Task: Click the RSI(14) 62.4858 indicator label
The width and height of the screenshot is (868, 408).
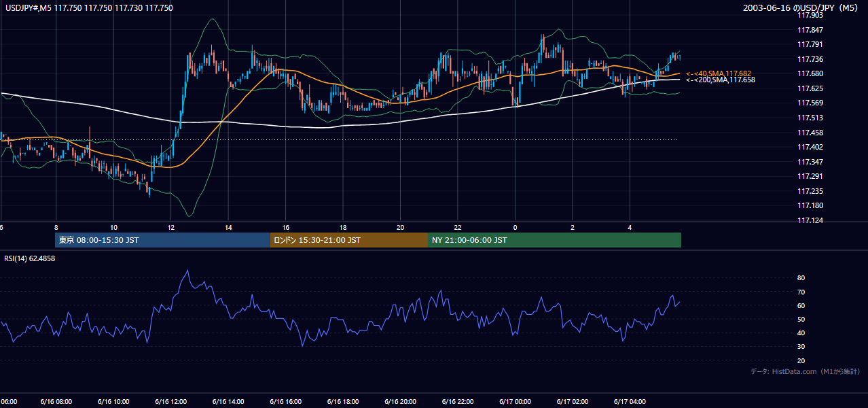Action: (30, 258)
